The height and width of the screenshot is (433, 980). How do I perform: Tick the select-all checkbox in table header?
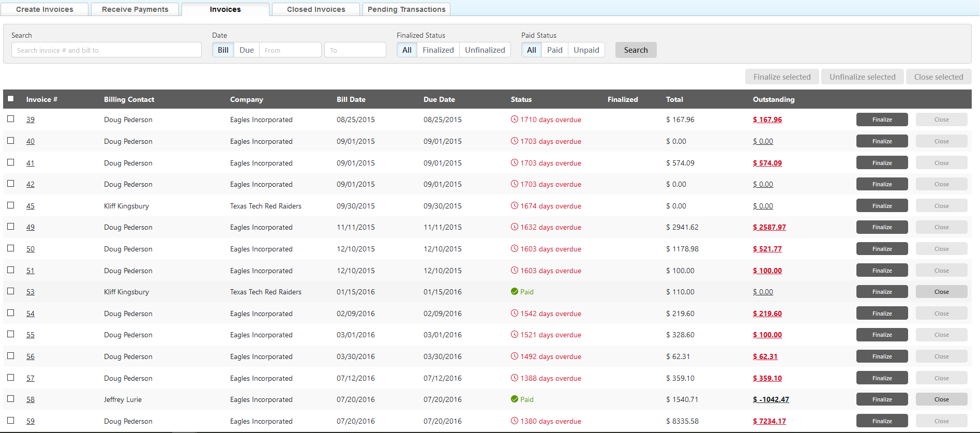coord(11,99)
